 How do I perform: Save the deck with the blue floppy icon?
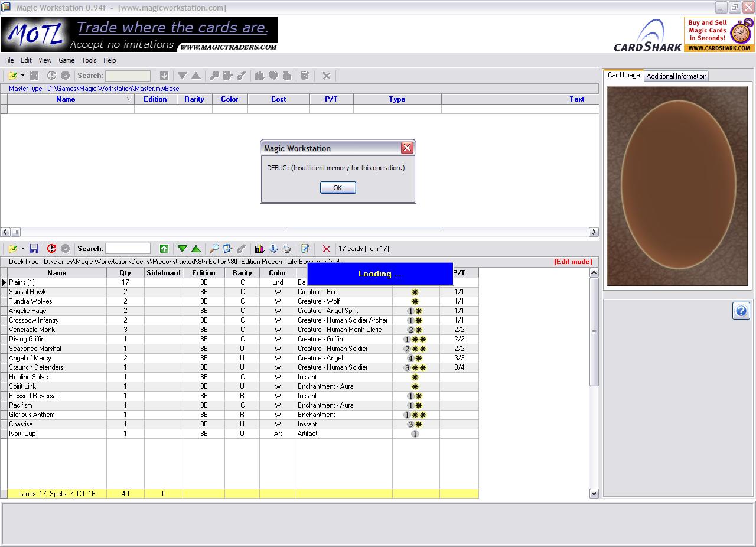34,249
